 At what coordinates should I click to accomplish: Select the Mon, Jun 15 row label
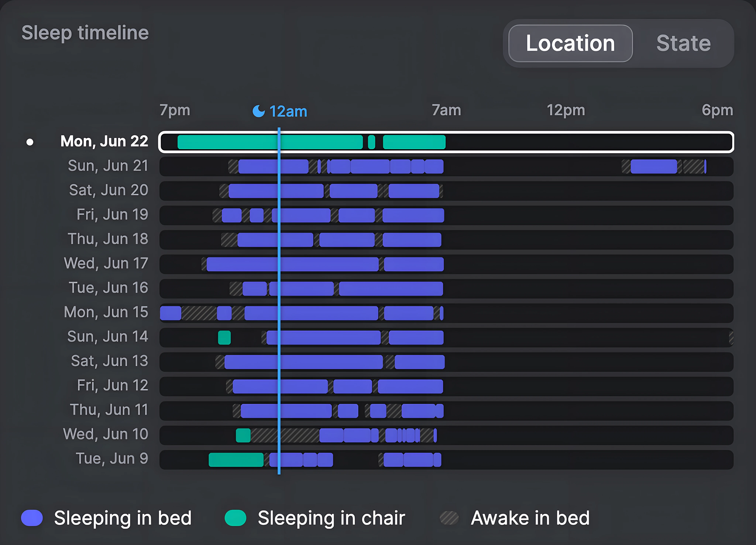coord(106,312)
